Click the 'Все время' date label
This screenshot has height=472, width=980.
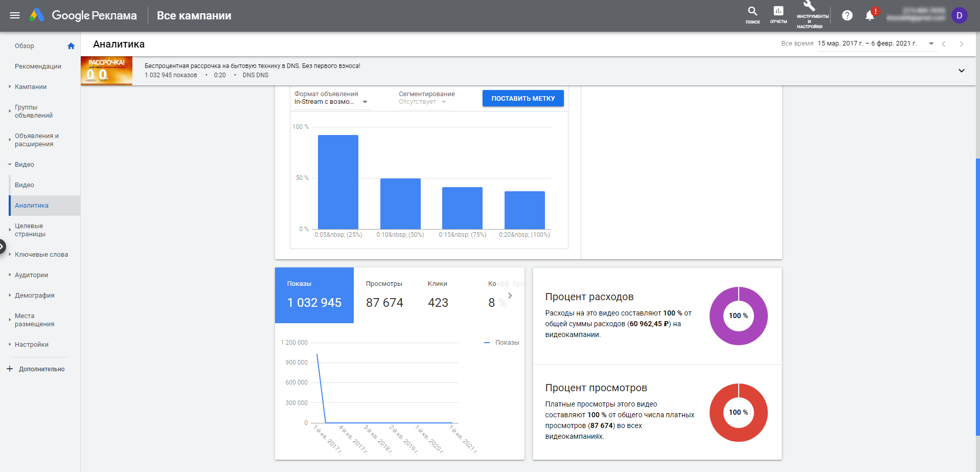(x=797, y=43)
